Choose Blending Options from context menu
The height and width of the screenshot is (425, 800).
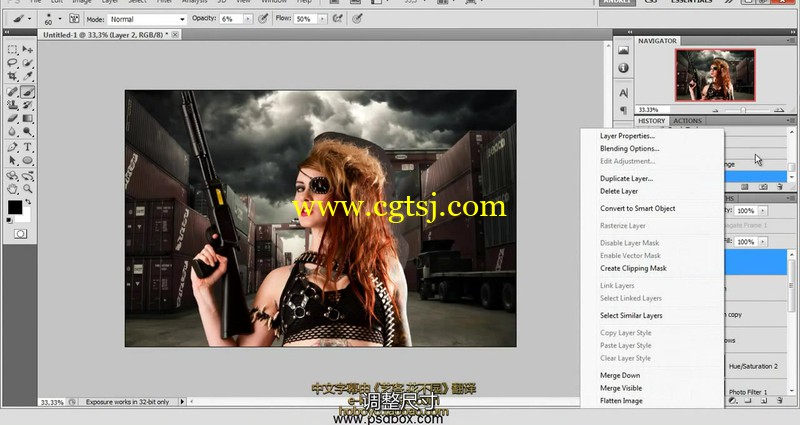point(630,148)
